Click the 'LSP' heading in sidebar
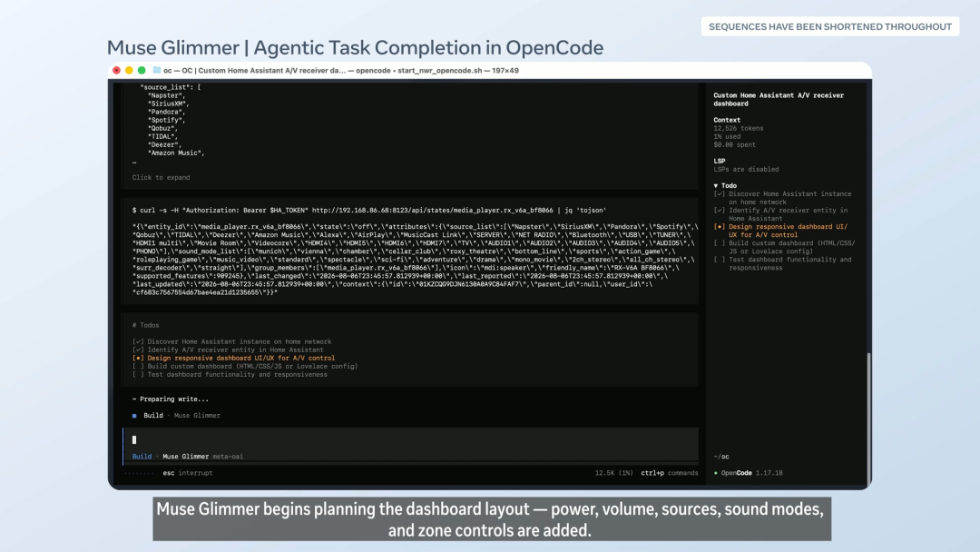The width and height of the screenshot is (980, 552). (x=720, y=161)
